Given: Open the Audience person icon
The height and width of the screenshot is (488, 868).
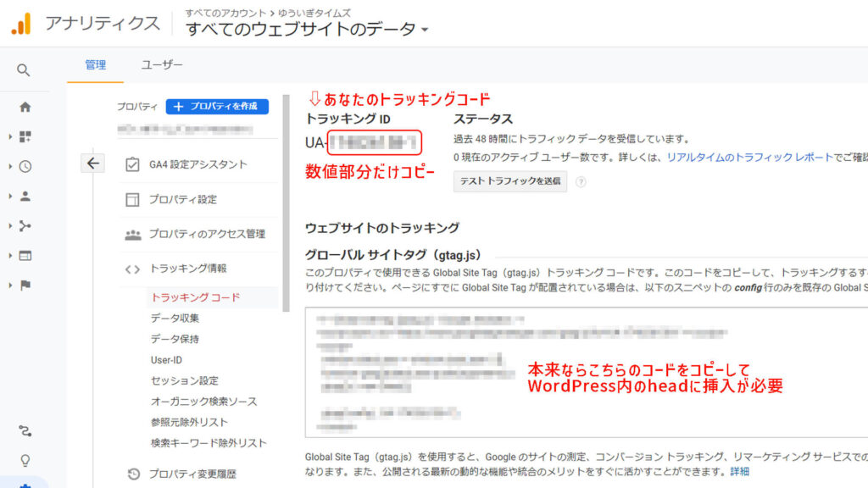Looking at the screenshot, I should point(25,197).
